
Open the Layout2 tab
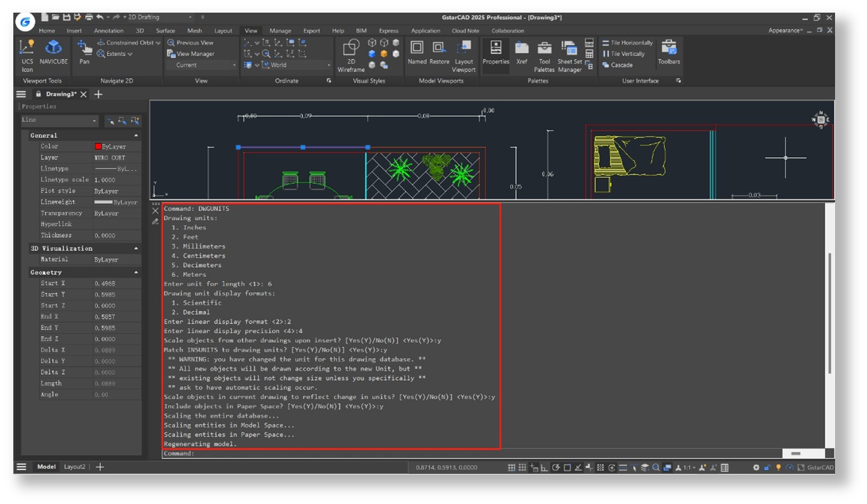click(75, 467)
